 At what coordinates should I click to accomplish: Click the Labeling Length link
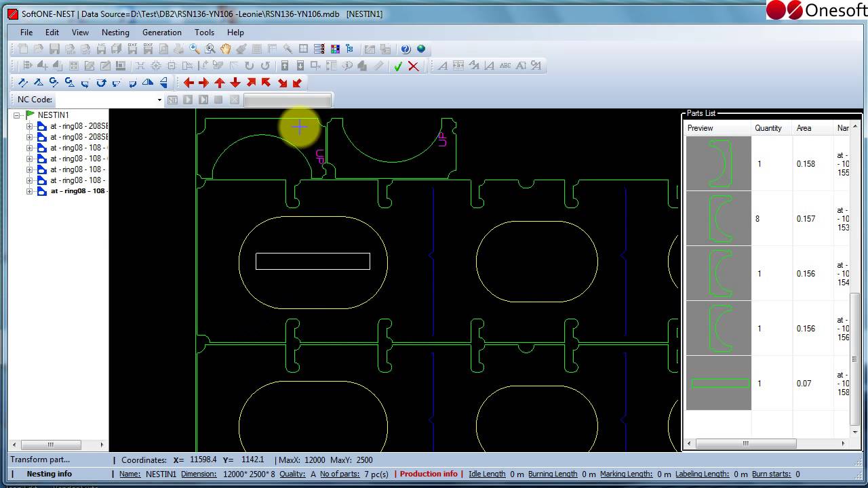pyautogui.click(x=702, y=474)
